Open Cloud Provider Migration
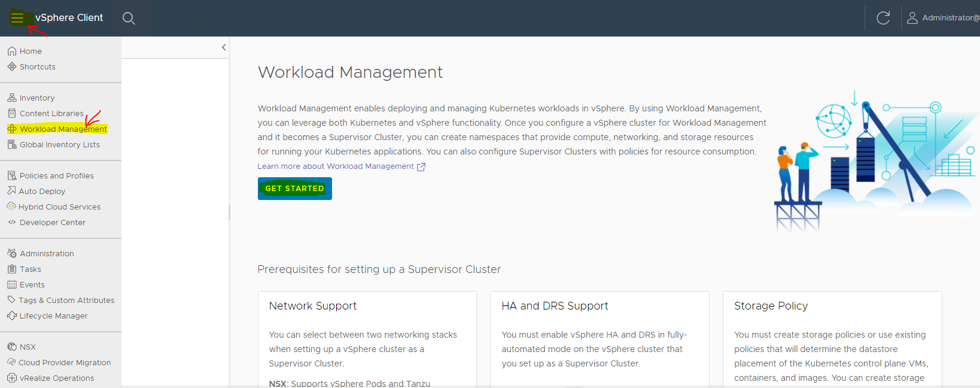 (65, 362)
